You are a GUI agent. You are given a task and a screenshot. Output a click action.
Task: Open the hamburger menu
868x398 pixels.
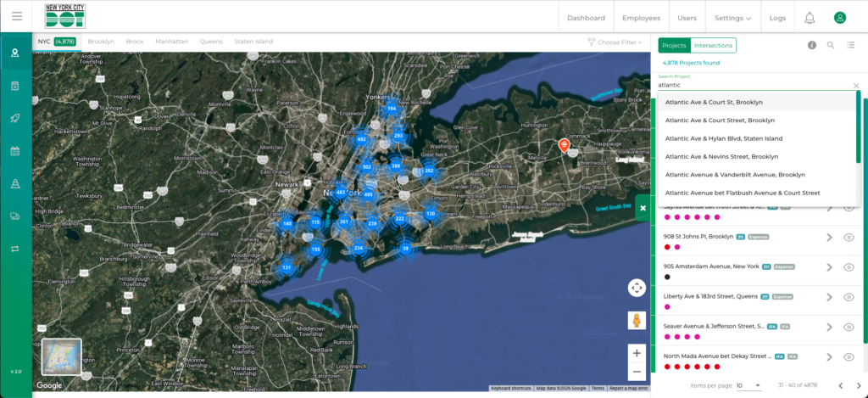[17, 16]
